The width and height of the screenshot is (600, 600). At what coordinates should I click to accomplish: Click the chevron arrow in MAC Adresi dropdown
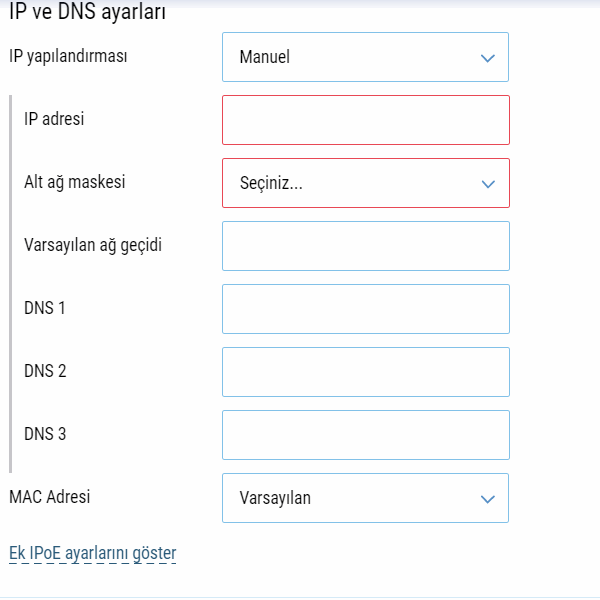pos(488,499)
